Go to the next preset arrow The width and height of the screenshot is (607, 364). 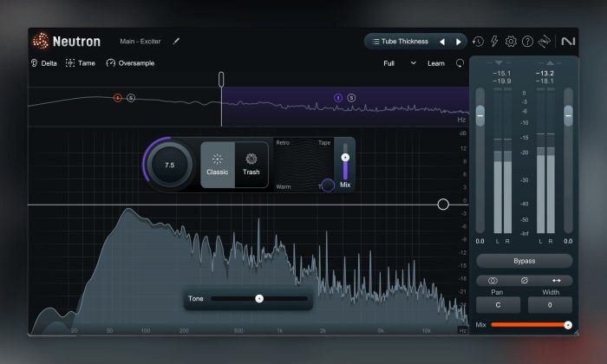pyautogui.click(x=459, y=41)
